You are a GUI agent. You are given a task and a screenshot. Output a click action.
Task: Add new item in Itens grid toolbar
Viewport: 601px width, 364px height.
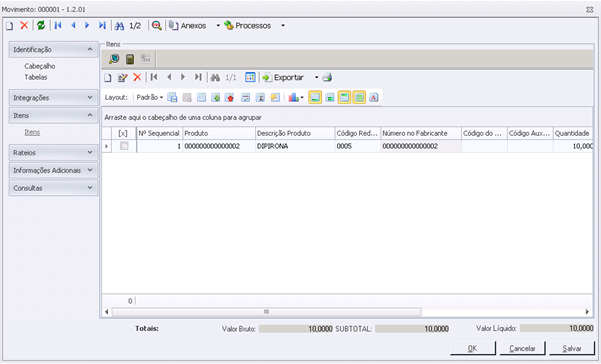pos(108,78)
